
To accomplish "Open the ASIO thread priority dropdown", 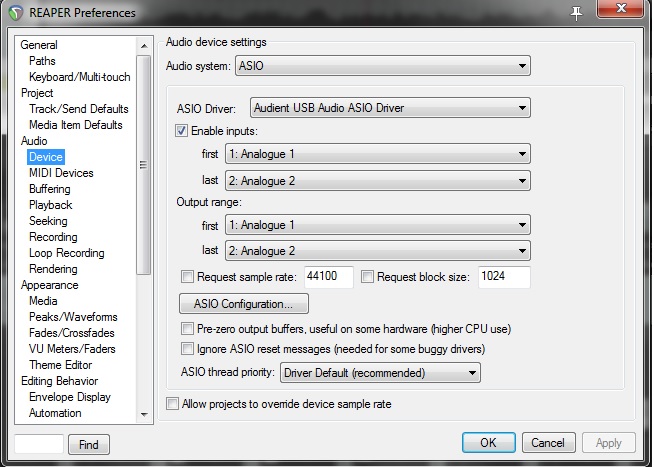I will [x=380, y=373].
